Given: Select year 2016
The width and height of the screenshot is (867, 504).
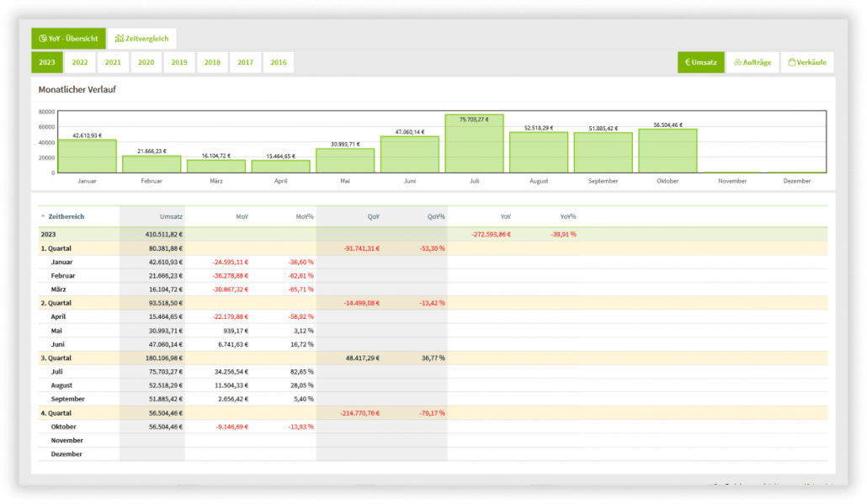Looking at the screenshot, I should pos(279,62).
